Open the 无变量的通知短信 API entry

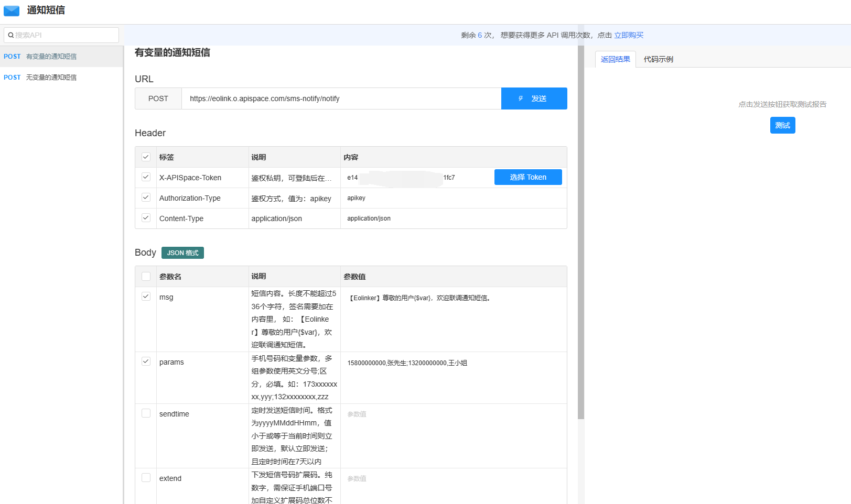click(x=61, y=78)
